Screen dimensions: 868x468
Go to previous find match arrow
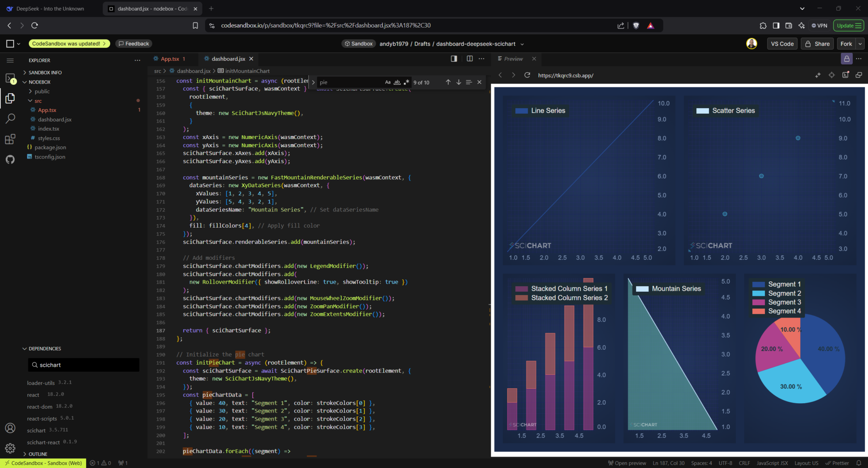448,82
